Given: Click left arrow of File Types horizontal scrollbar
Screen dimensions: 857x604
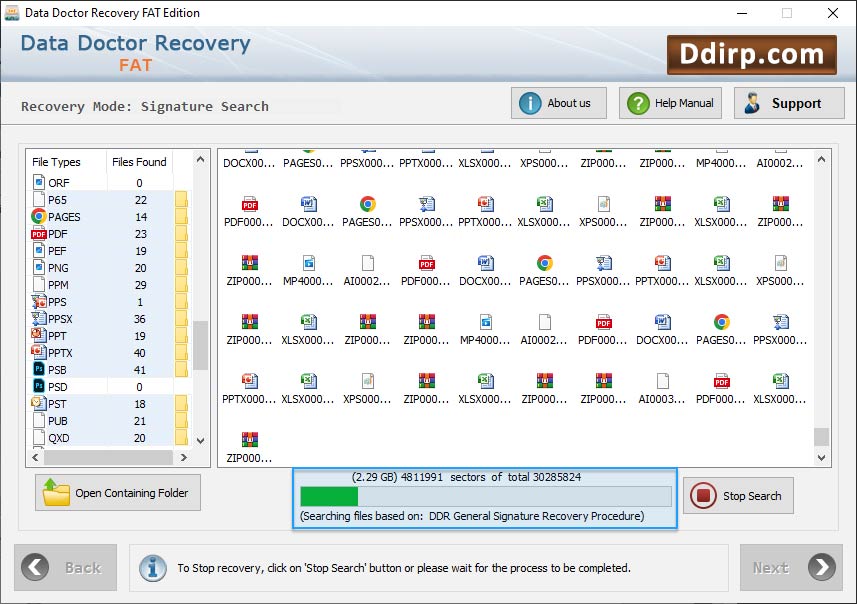Looking at the screenshot, I should point(35,457).
